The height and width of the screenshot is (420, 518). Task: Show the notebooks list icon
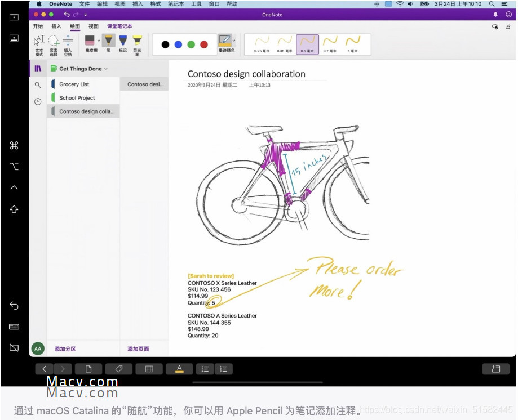click(x=38, y=68)
